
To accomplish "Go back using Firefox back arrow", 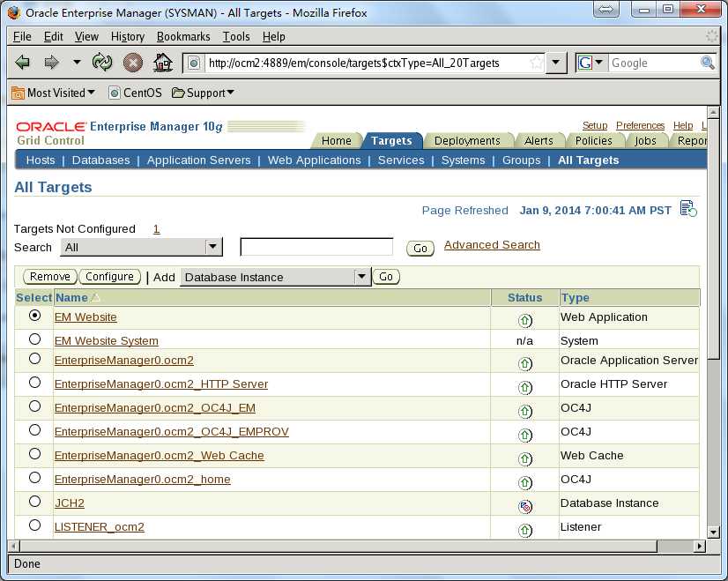I will (x=22, y=63).
